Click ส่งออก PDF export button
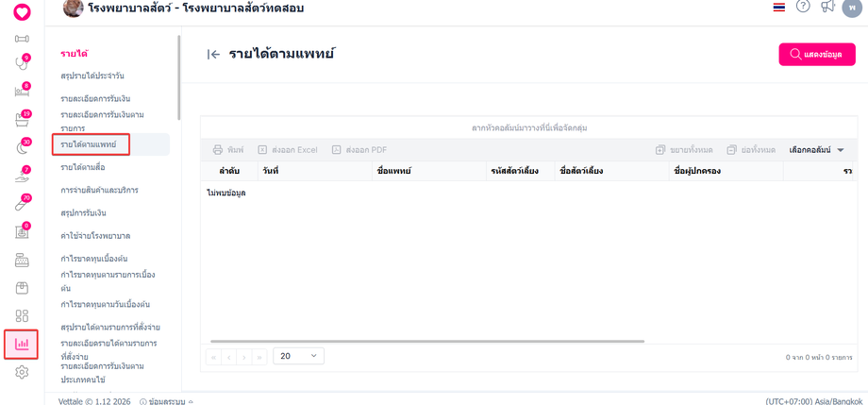 [x=359, y=149]
